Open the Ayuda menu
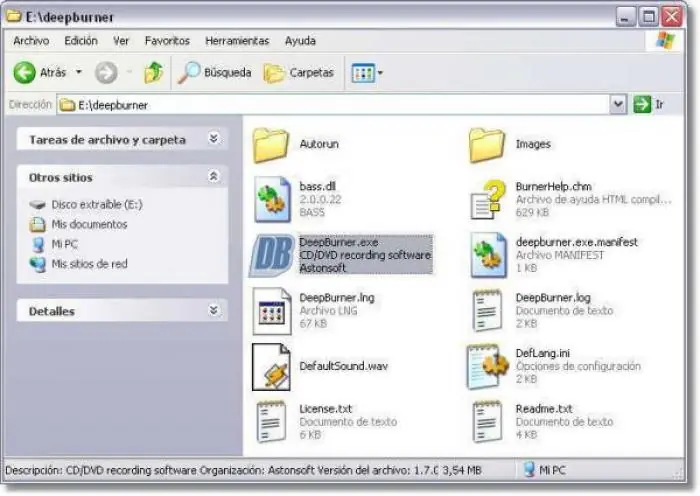This screenshot has height=496, width=700. pos(300,41)
